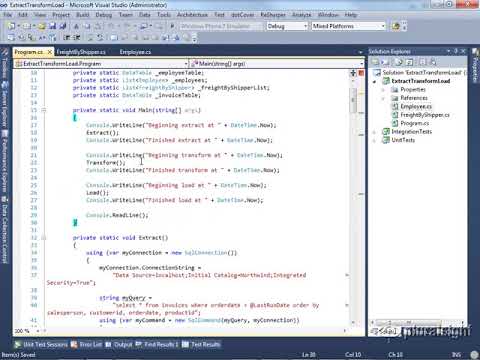The image size is (480, 360).
Task: Click the Cut scissors icon
Action: click(76, 26)
